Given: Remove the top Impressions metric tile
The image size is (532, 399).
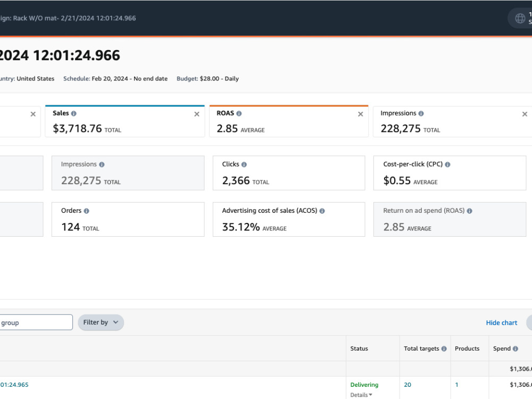Looking at the screenshot, I should click(x=525, y=114).
